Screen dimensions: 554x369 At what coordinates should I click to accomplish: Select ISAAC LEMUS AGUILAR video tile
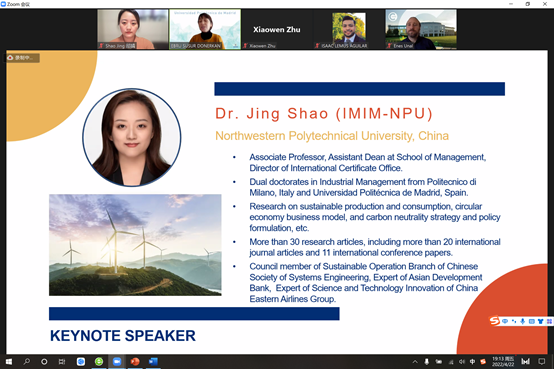[349, 29]
